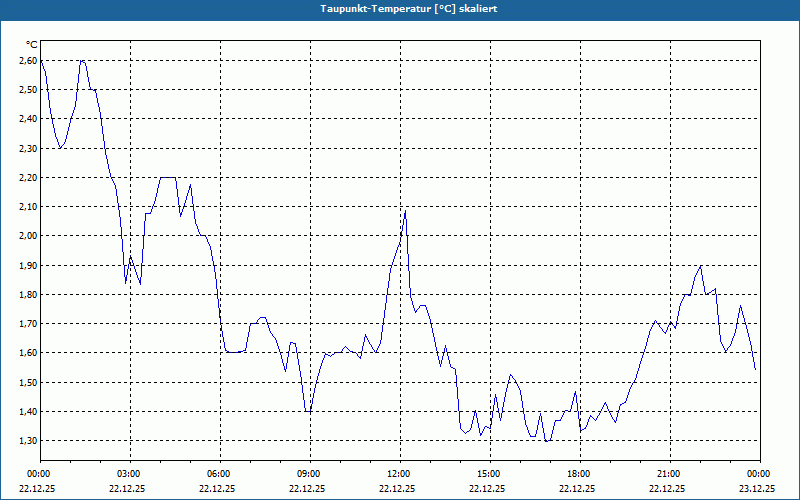Image resolution: width=800 pixels, height=500 pixels.
Task: Select the 2,20 y-axis value
Action: pyautogui.click(x=28, y=178)
